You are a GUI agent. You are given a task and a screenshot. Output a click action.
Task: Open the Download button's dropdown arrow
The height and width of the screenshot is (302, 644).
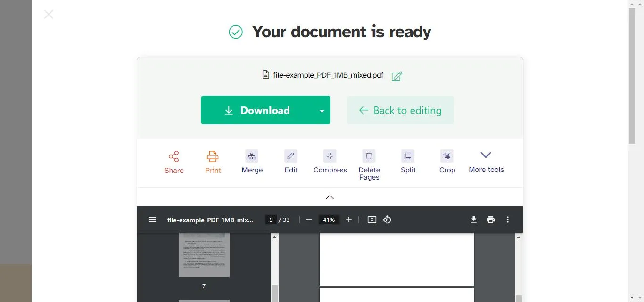click(x=322, y=110)
